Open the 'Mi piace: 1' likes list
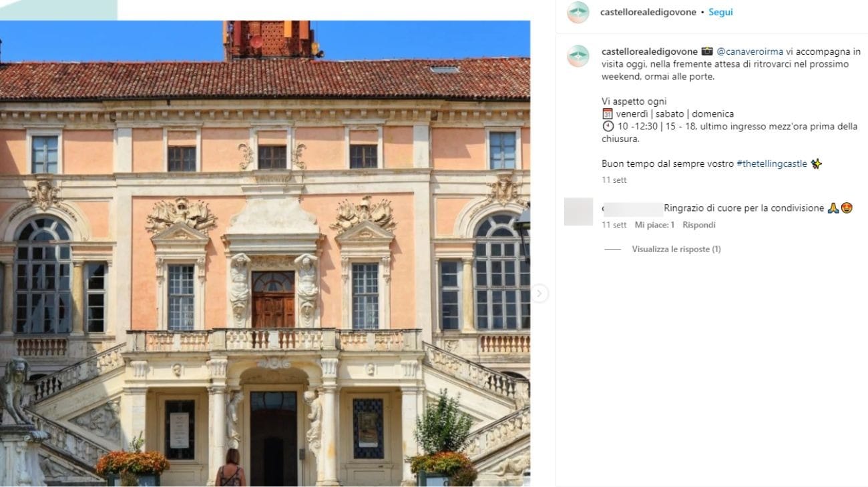 click(x=654, y=225)
